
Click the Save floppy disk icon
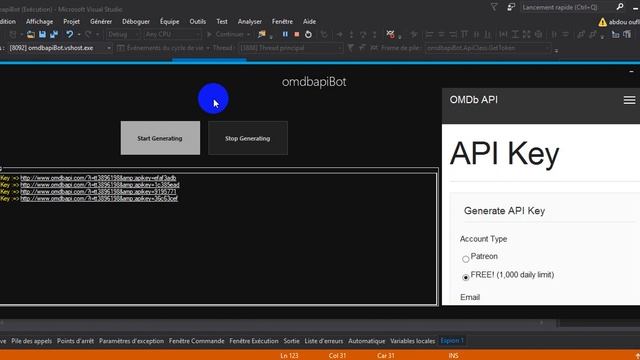coord(42,35)
